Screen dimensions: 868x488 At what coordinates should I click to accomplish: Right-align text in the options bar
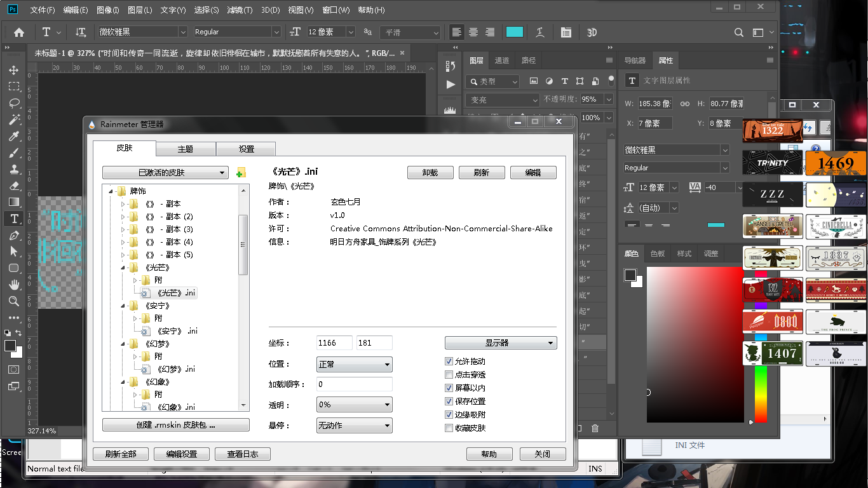point(490,32)
